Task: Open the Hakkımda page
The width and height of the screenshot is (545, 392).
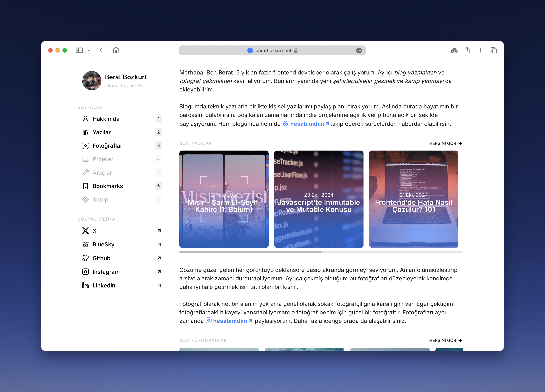Action: pos(106,119)
